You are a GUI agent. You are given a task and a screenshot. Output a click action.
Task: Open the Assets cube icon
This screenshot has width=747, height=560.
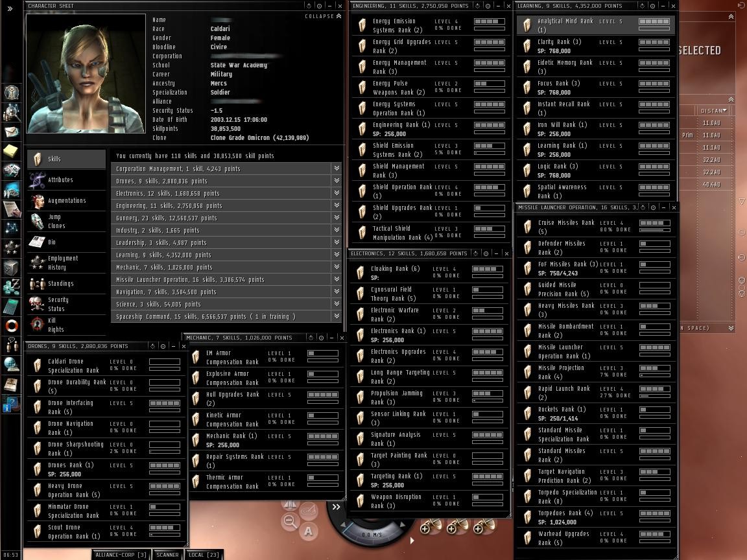click(x=11, y=267)
